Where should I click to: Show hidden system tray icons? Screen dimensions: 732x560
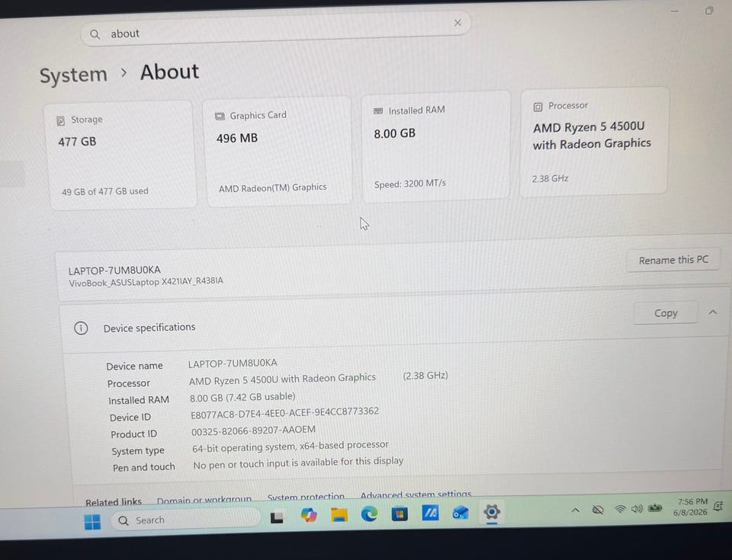pos(575,510)
